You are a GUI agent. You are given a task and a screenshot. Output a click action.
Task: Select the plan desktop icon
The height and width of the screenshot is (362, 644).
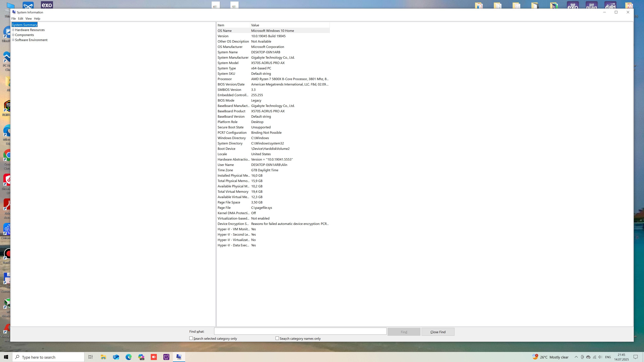(x=592, y=5)
